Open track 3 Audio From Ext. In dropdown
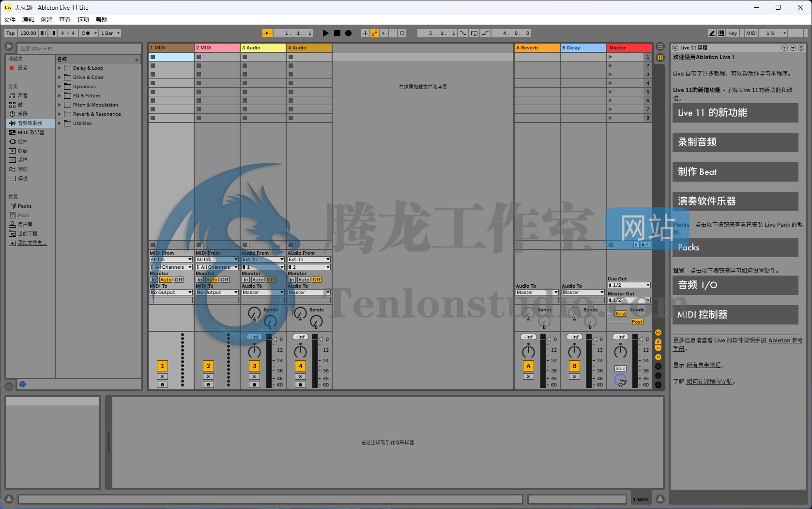This screenshot has width=812, height=509. [x=263, y=260]
